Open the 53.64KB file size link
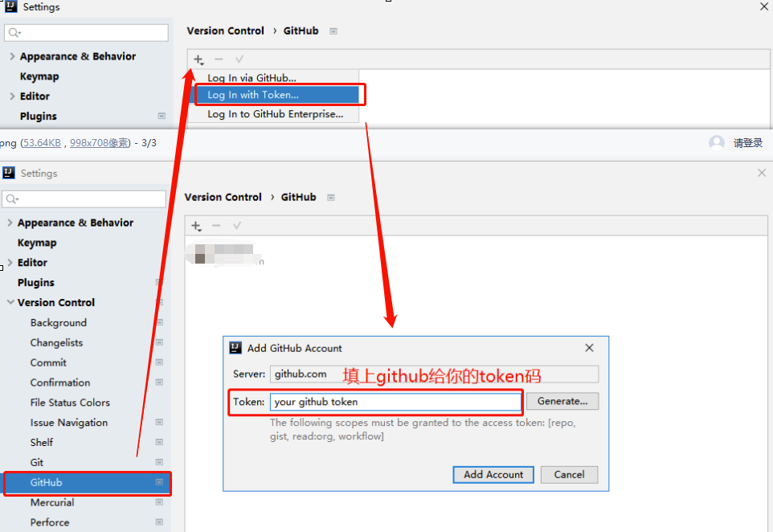Screen dimensions: 773x532 point(42,143)
